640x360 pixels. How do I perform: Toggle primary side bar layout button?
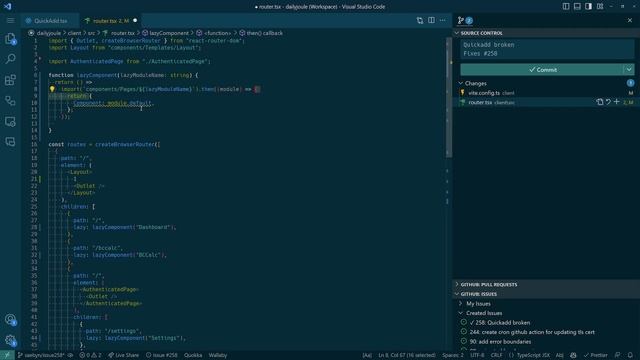click(x=566, y=7)
